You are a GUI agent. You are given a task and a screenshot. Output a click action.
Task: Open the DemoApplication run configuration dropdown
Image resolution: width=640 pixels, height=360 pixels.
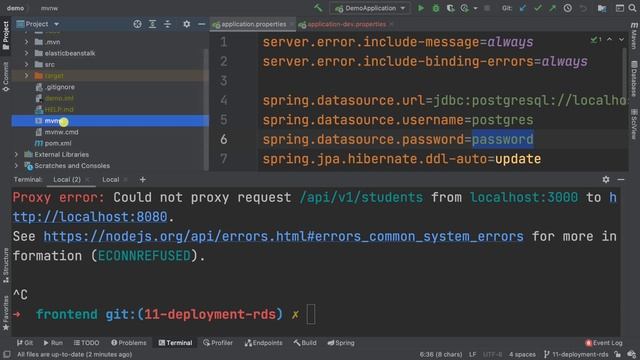click(370, 8)
